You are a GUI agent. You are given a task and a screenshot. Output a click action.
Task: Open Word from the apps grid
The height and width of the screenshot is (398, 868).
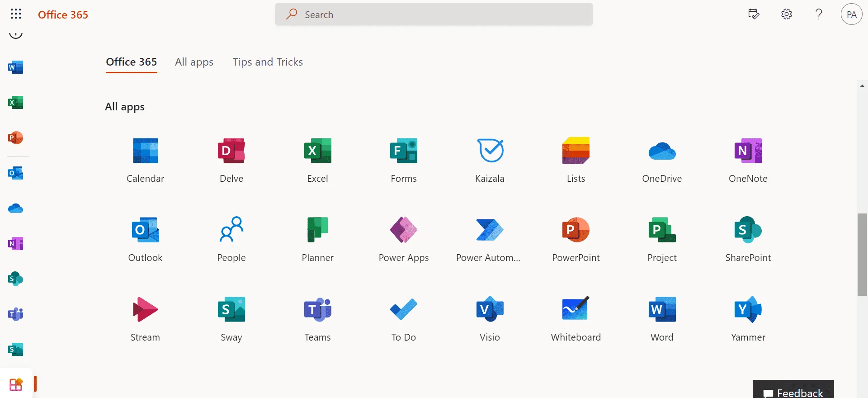tap(662, 319)
